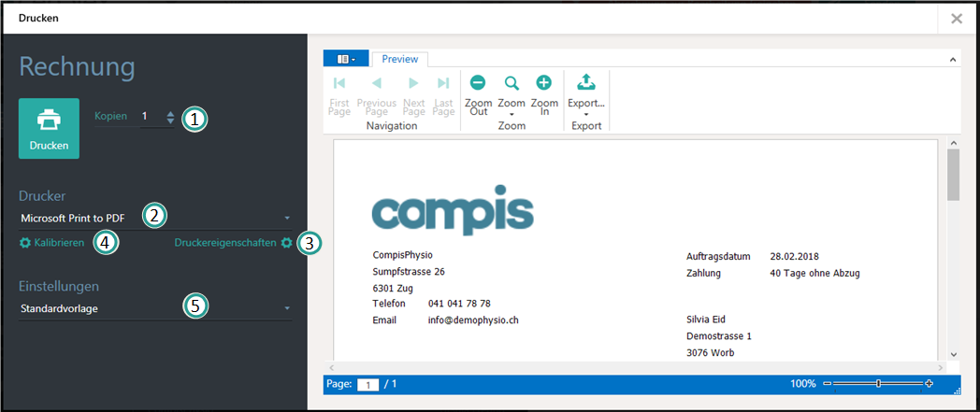Viewport: 980px width, 412px height.
Task: Switch to the Preview tab
Action: [400, 59]
